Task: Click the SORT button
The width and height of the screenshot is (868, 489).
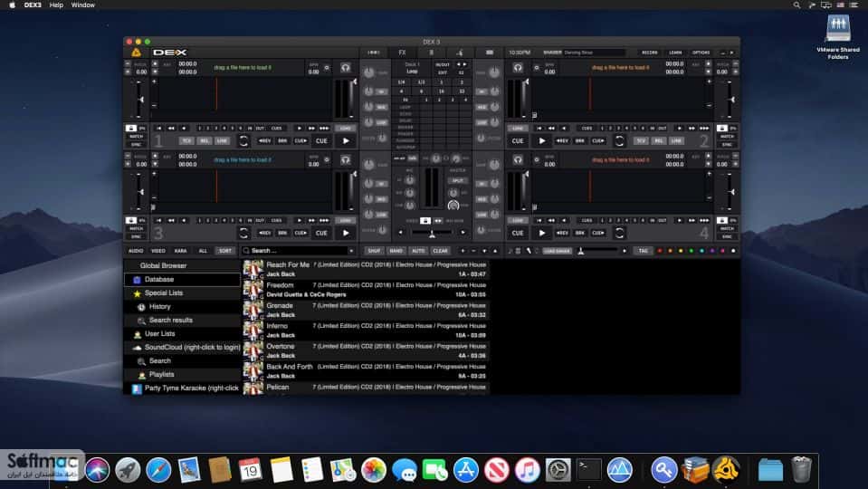Action: [x=225, y=251]
